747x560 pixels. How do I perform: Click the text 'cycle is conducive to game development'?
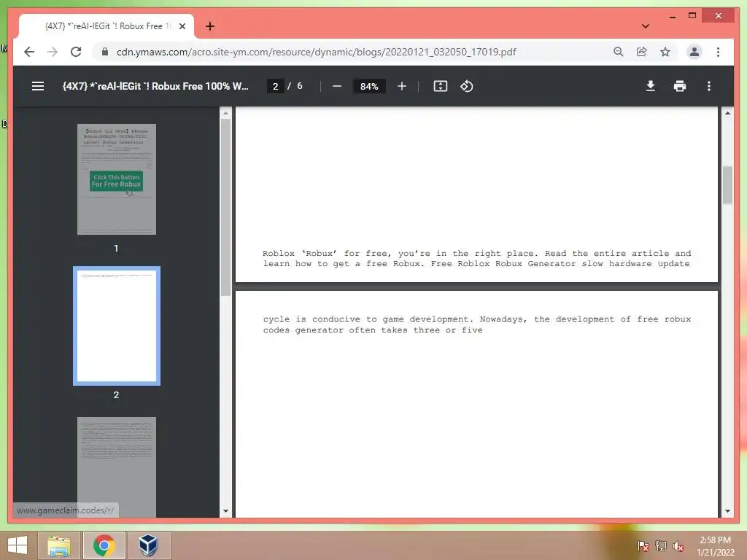pos(366,319)
